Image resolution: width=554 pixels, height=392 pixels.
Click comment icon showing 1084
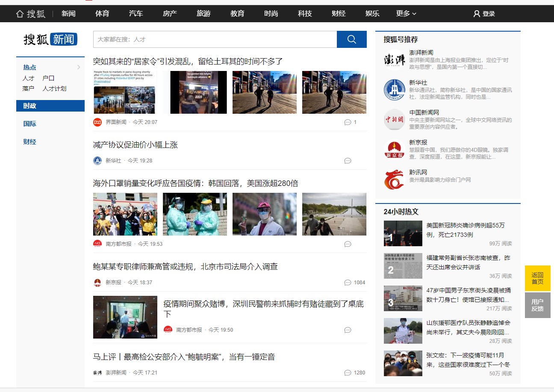click(348, 283)
